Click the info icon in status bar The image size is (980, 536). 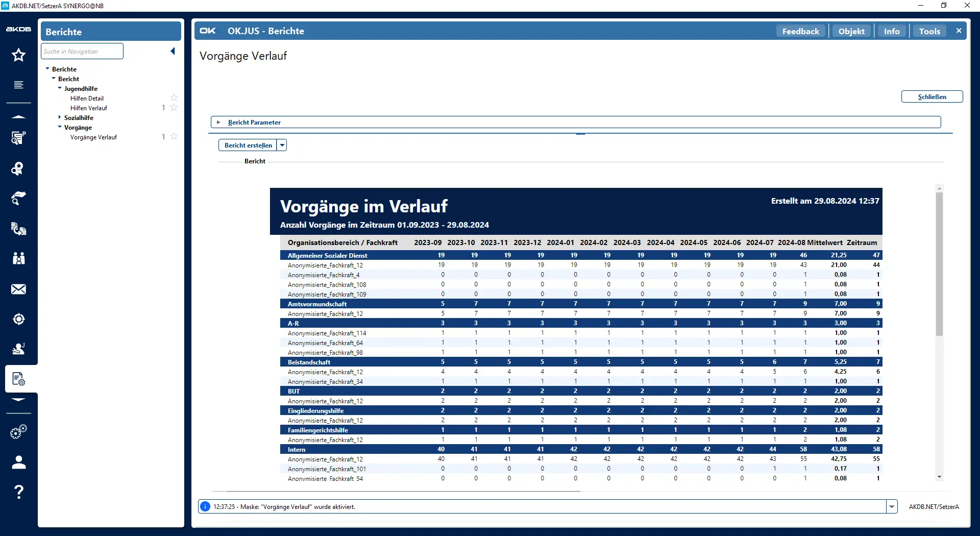205,506
